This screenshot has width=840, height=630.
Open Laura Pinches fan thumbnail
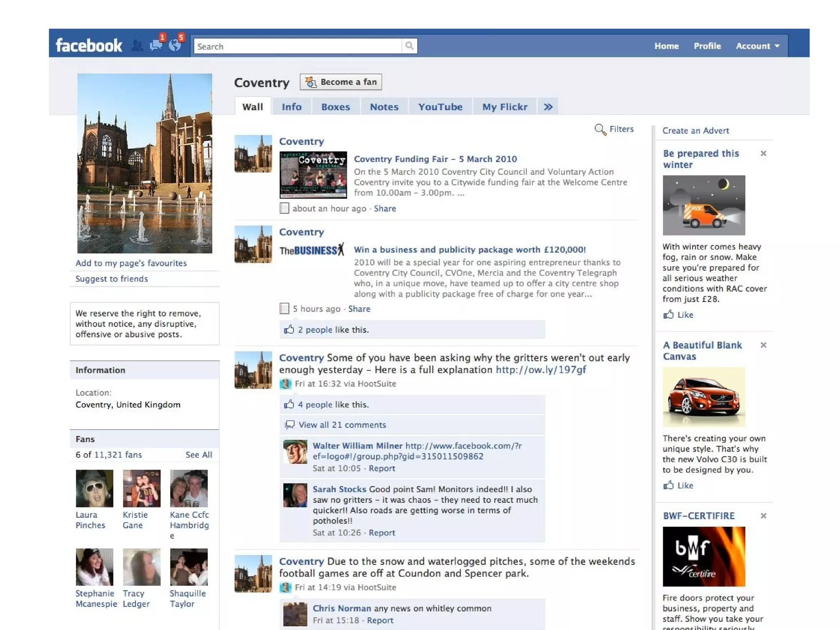tap(94, 488)
